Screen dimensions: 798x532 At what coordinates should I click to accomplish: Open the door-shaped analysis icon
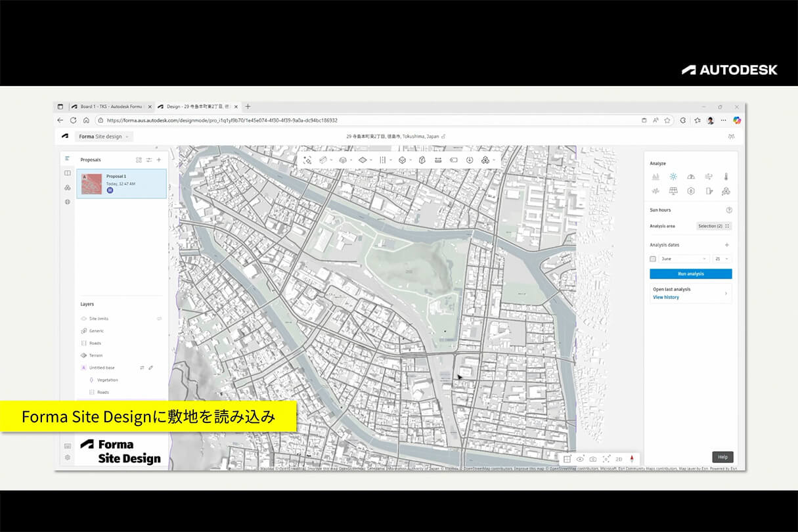(x=709, y=191)
